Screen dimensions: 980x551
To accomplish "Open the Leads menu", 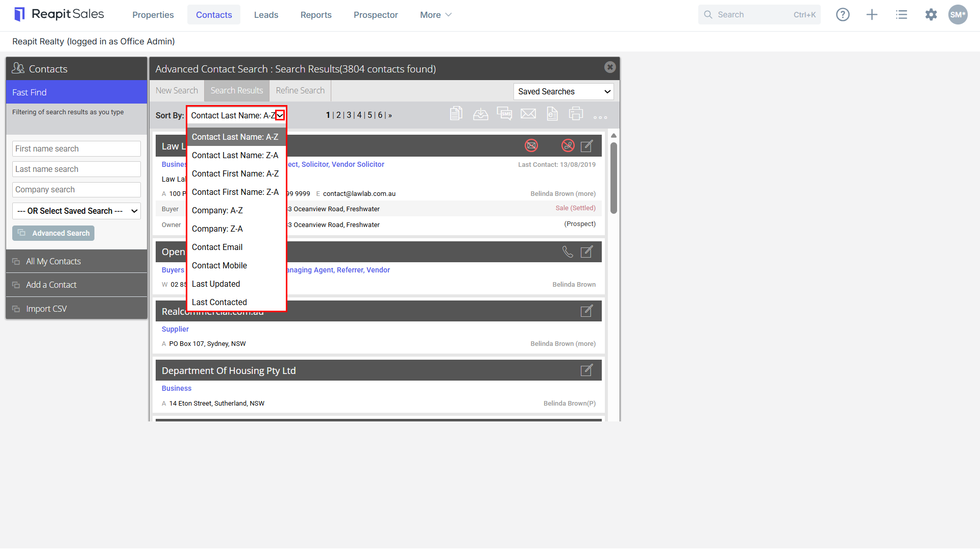I will pos(266,15).
